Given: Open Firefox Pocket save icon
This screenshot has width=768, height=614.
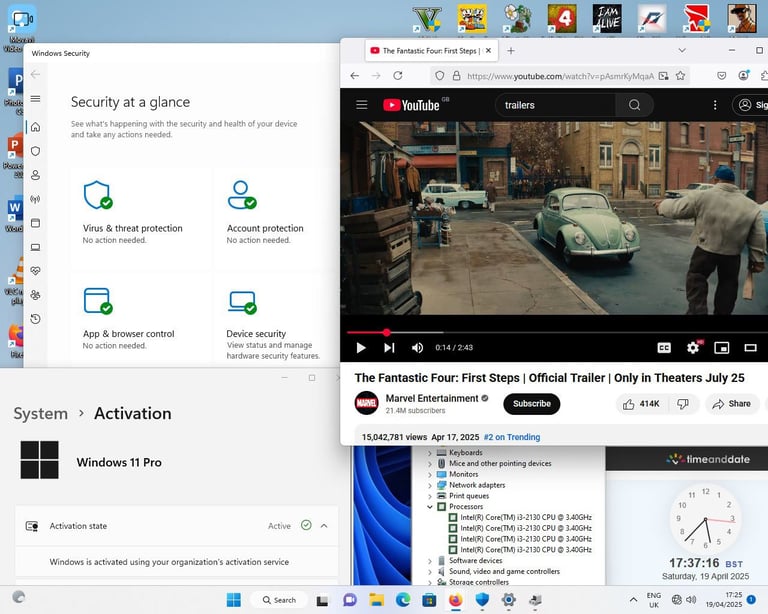Looking at the screenshot, I should pyautogui.click(x=721, y=75).
